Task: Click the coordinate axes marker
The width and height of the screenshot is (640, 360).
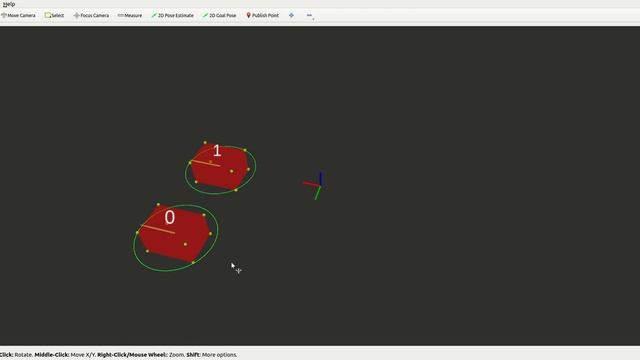Action: (x=313, y=186)
